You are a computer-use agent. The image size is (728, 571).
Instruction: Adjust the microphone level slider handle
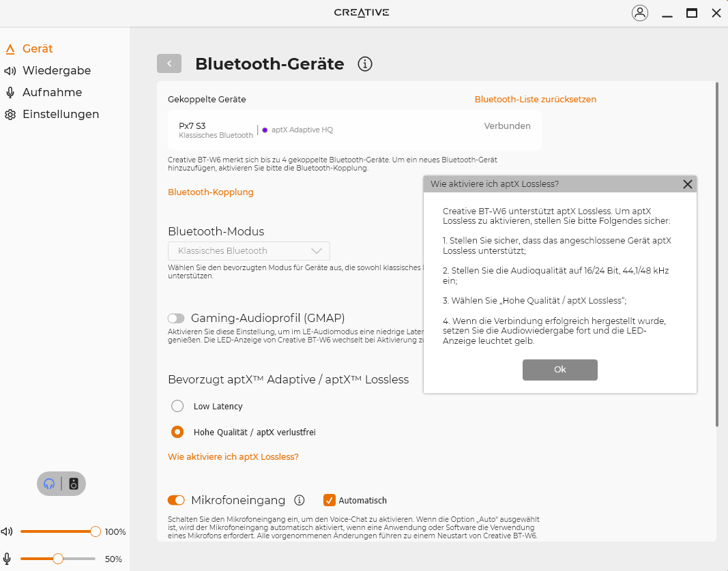click(x=58, y=559)
